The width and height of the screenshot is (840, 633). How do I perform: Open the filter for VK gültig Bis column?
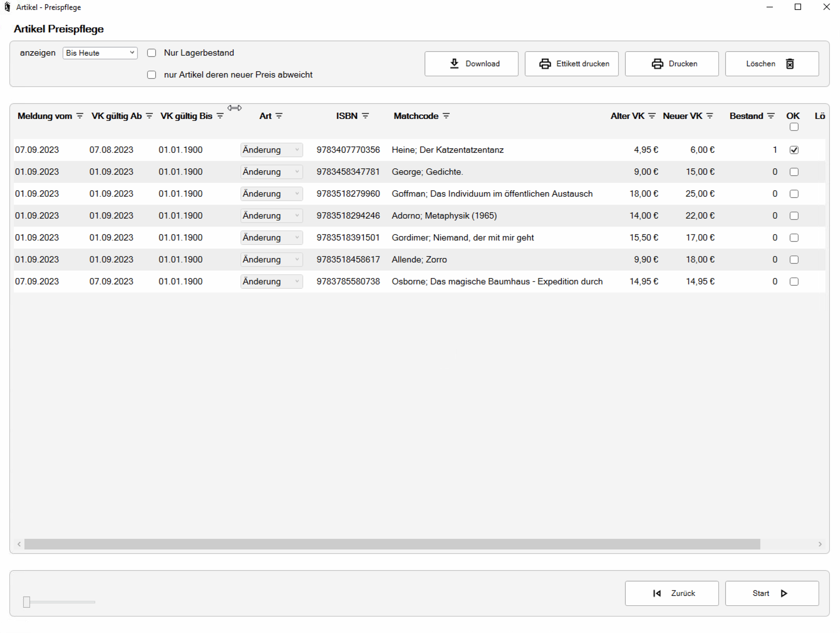coord(220,116)
